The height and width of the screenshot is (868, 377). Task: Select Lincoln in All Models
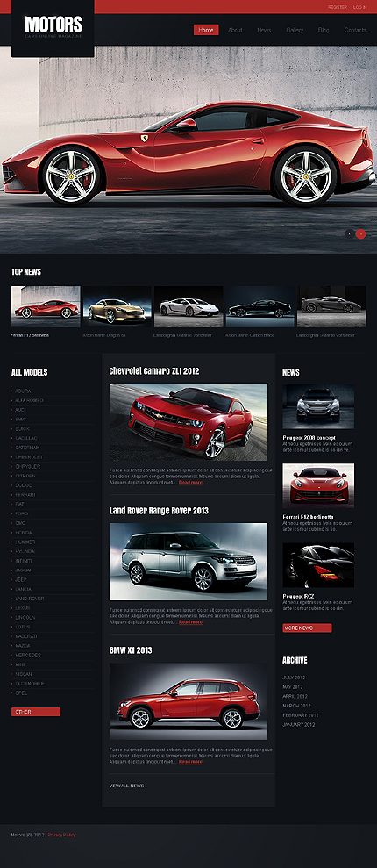click(25, 617)
